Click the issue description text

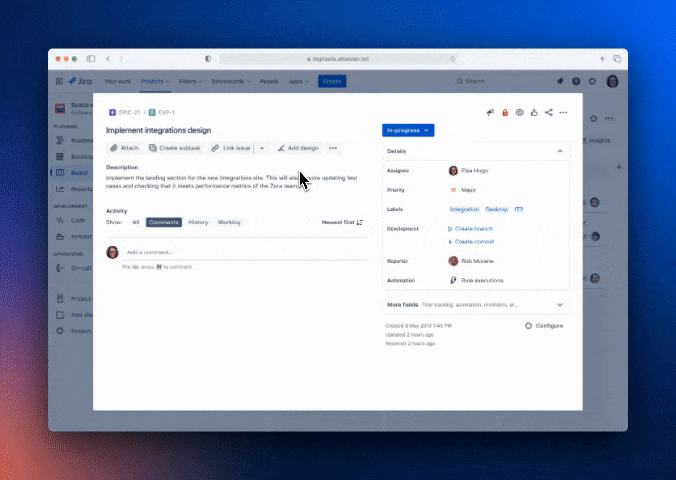click(232, 182)
